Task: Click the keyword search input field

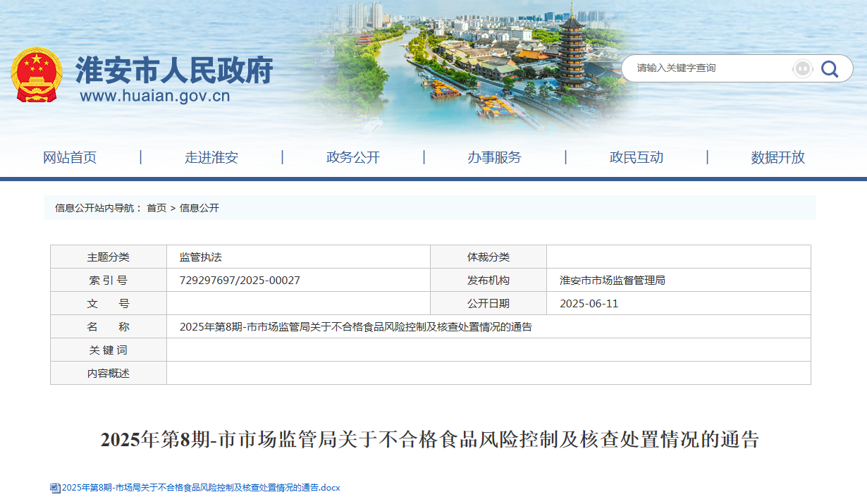Action: pos(708,68)
